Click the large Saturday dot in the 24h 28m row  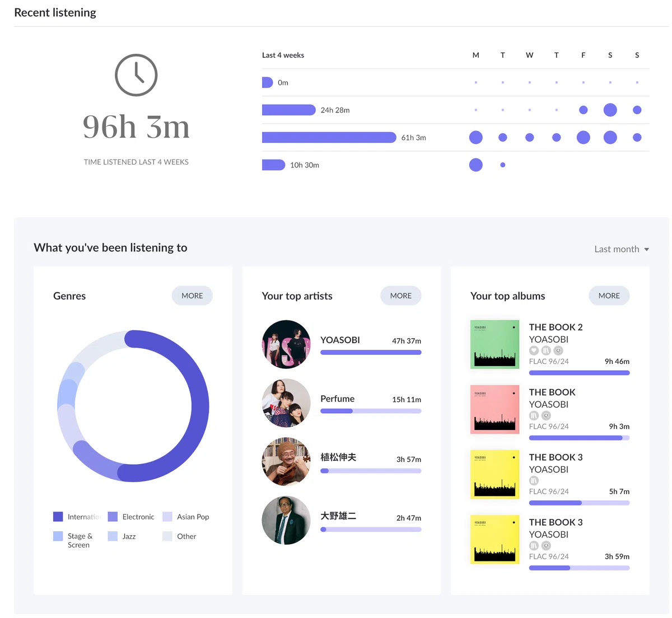coord(610,110)
